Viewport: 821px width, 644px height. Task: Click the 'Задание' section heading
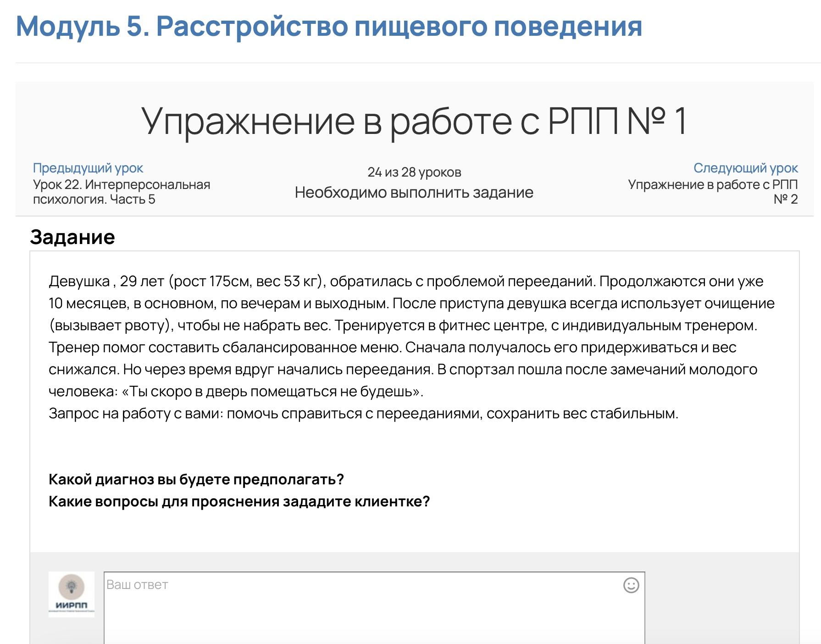[x=72, y=238]
